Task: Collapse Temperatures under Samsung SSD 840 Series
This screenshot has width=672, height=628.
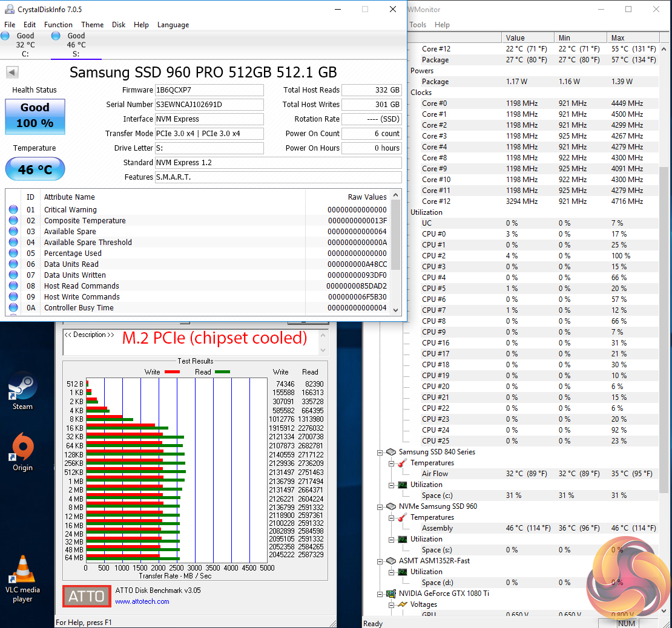Action: click(391, 463)
